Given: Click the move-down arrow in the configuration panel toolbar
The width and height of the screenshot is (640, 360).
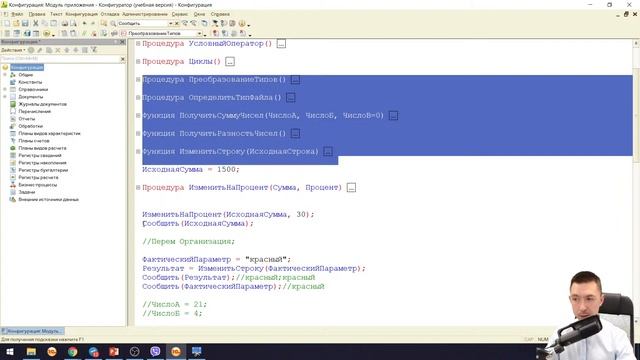Looking at the screenshot, I should click(76, 50).
